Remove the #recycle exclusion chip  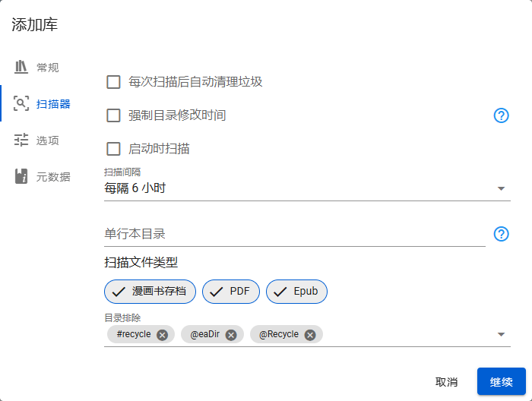click(162, 335)
